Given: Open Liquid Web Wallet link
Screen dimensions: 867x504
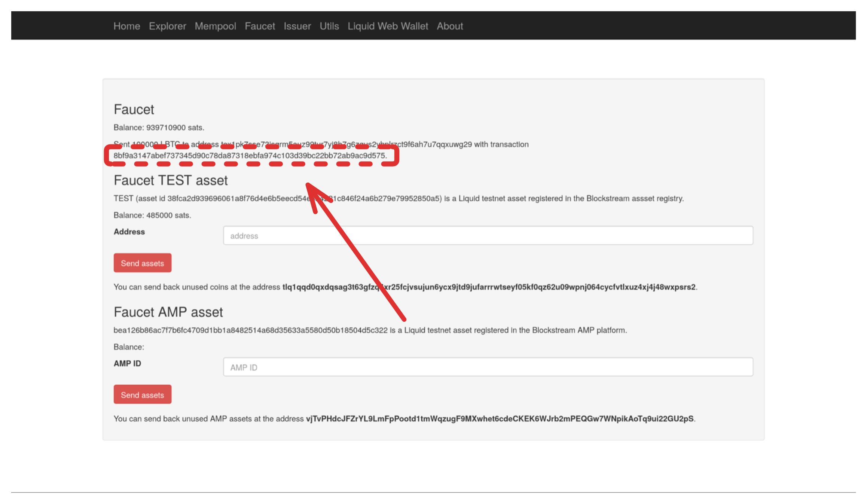Looking at the screenshot, I should click(388, 26).
